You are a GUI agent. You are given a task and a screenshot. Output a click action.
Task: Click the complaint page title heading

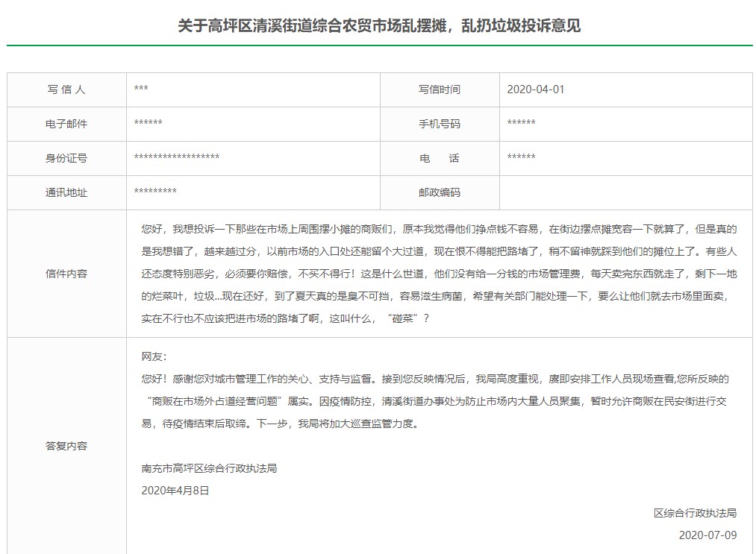point(379,26)
